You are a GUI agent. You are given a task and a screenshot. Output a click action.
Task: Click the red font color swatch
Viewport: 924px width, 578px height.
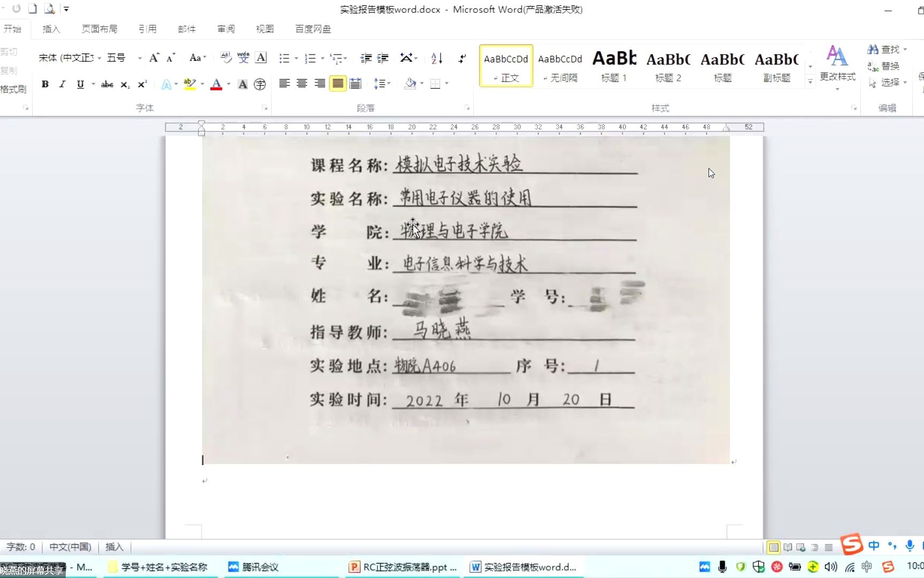[x=216, y=88]
